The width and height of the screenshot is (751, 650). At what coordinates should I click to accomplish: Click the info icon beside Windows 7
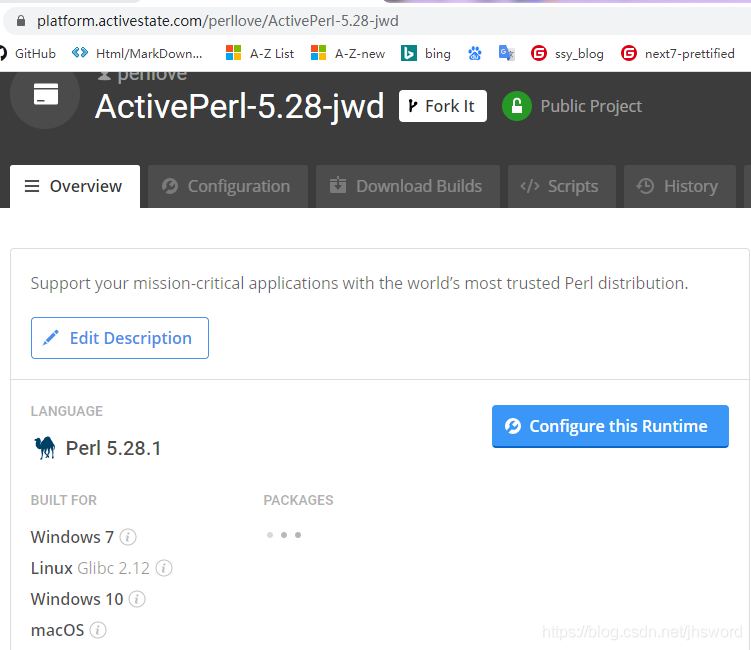tap(128, 537)
